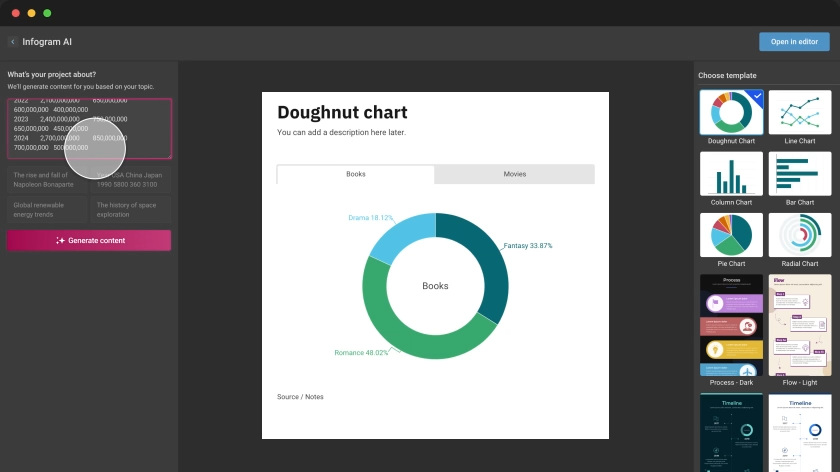The width and height of the screenshot is (840, 472).
Task: Pick the Year USA China Japan suggestion
Action: click(x=131, y=179)
